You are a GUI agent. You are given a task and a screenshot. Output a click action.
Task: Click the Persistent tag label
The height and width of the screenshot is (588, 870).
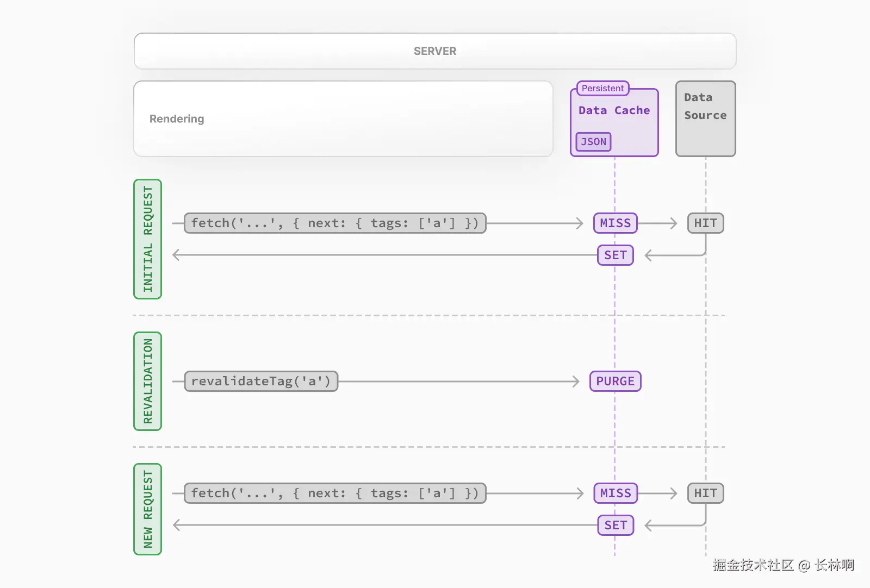602,88
